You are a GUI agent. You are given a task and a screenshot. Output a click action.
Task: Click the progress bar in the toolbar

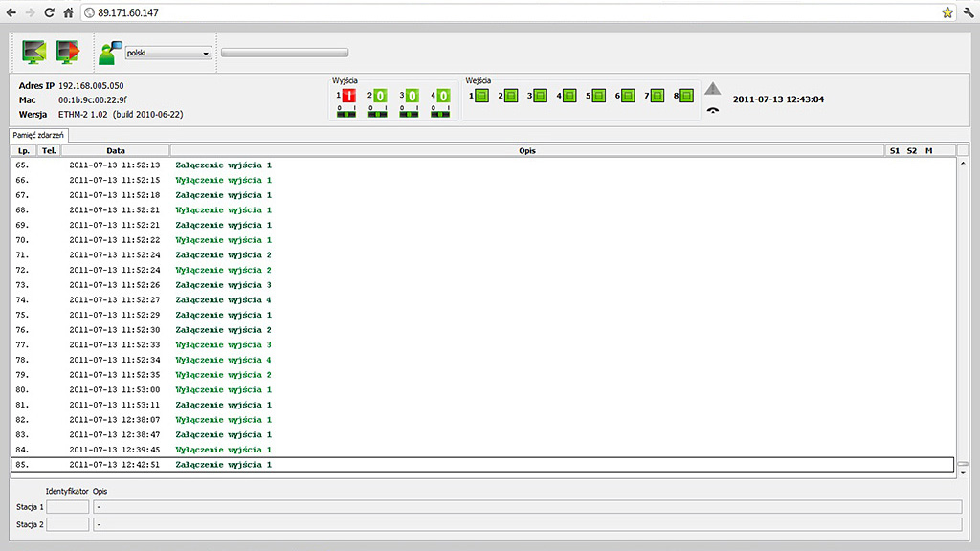pyautogui.click(x=284, y=54)
